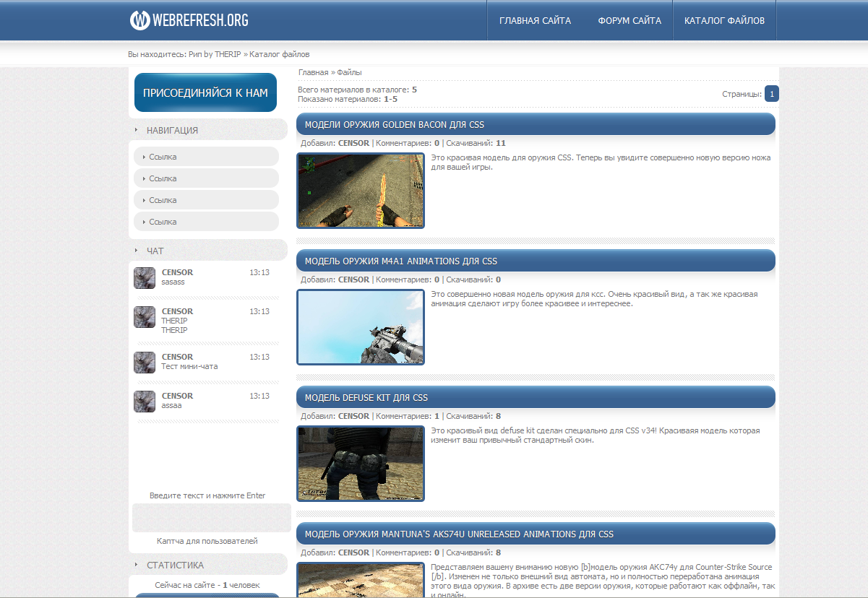Open the M4A1 Animations screenshot thumbnail
868x598 pixels.
[x=361, y=327]
